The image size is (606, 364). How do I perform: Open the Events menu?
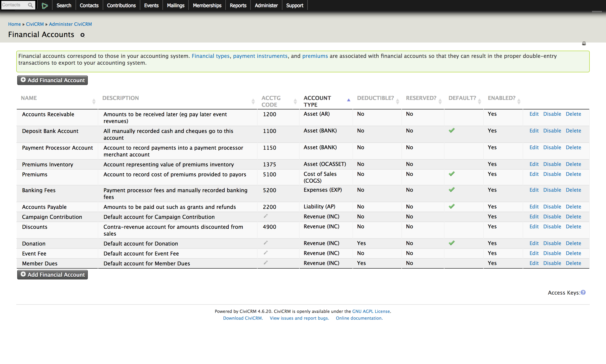click(151, 5)
